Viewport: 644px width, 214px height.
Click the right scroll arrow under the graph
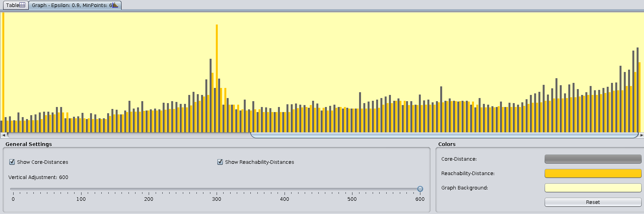pos(641,135)
